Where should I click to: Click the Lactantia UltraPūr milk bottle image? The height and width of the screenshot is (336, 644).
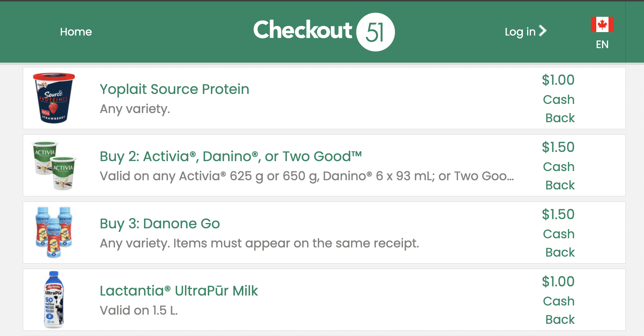click(54, 300)
